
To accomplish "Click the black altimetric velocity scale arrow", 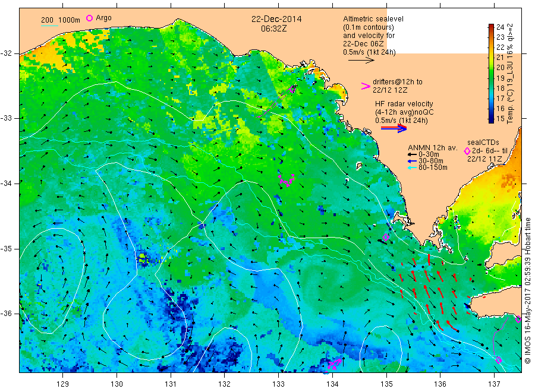I will (x=361, y=61).
